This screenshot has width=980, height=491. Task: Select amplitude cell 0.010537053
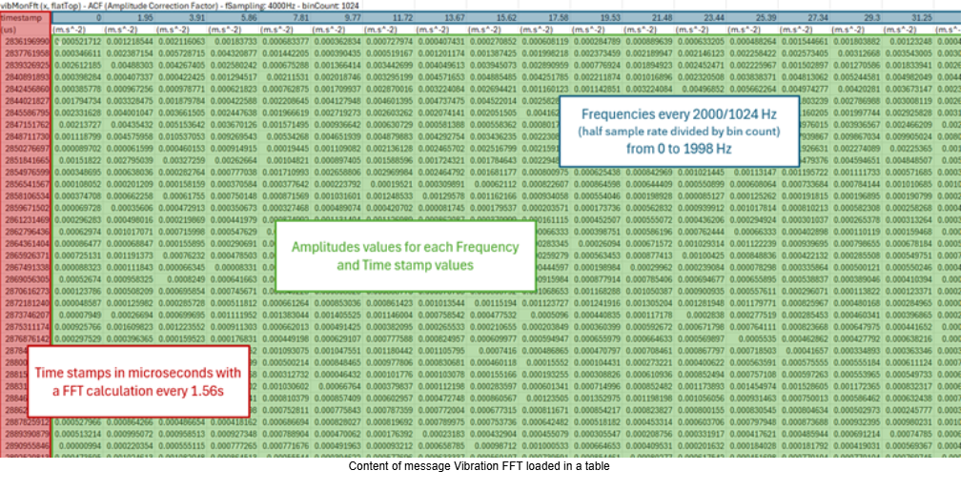(179, 137)
